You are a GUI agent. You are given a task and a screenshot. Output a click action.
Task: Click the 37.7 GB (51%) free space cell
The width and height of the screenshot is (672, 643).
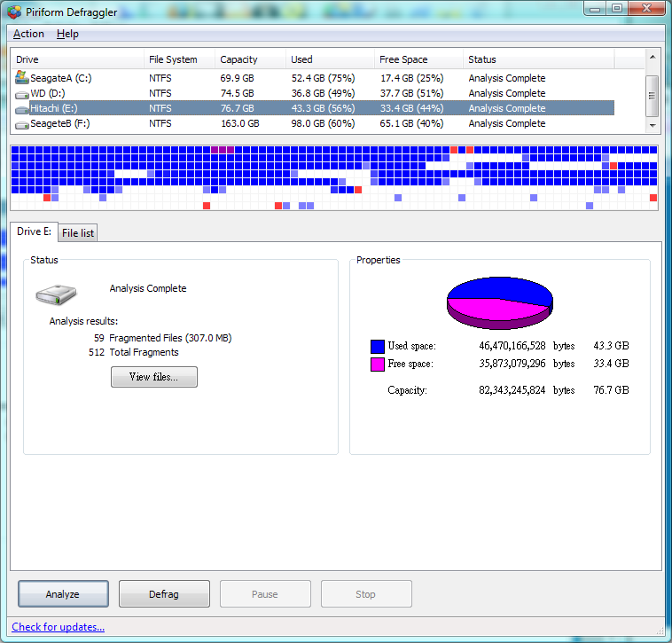412,93
